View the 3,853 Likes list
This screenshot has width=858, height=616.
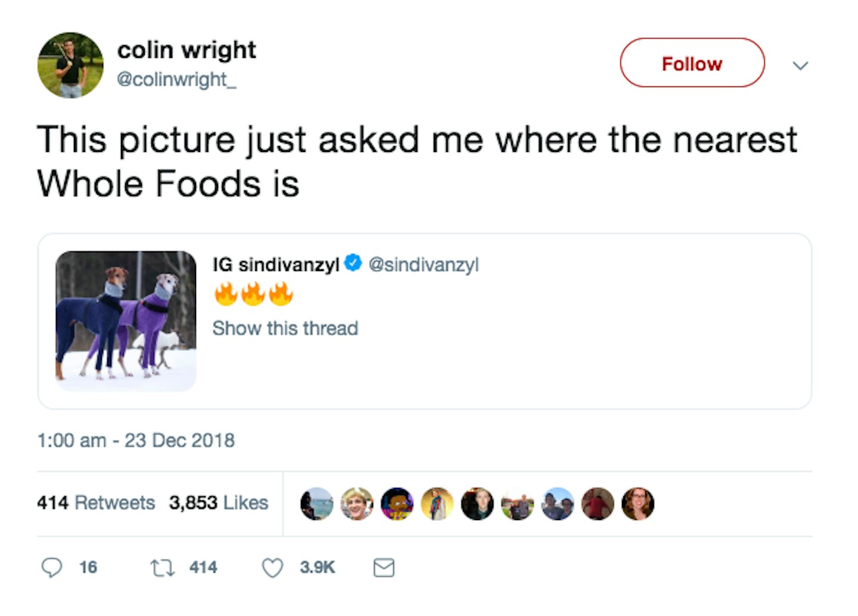point(219,503)
